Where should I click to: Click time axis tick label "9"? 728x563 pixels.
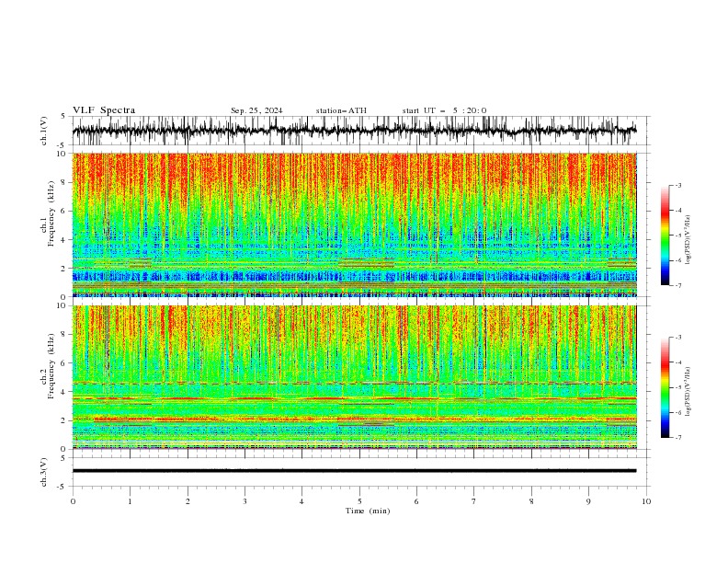tap(588, 501)
